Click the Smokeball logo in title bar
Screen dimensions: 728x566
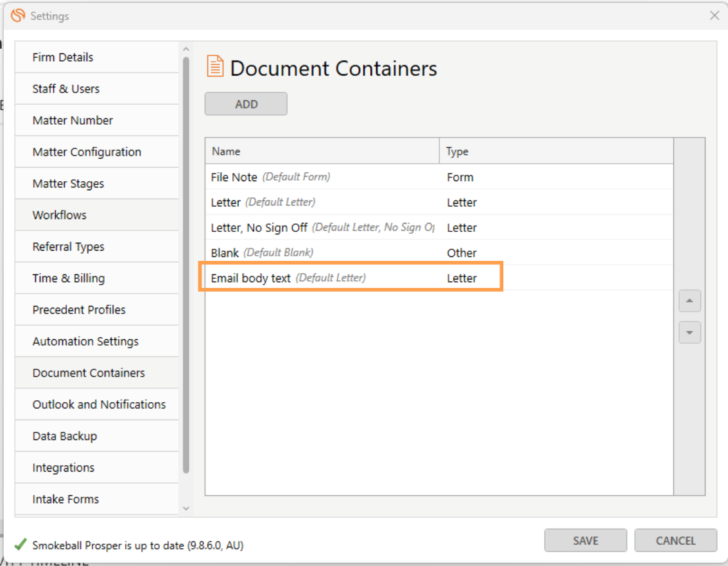pyautogui.click(x=17, y=15)
